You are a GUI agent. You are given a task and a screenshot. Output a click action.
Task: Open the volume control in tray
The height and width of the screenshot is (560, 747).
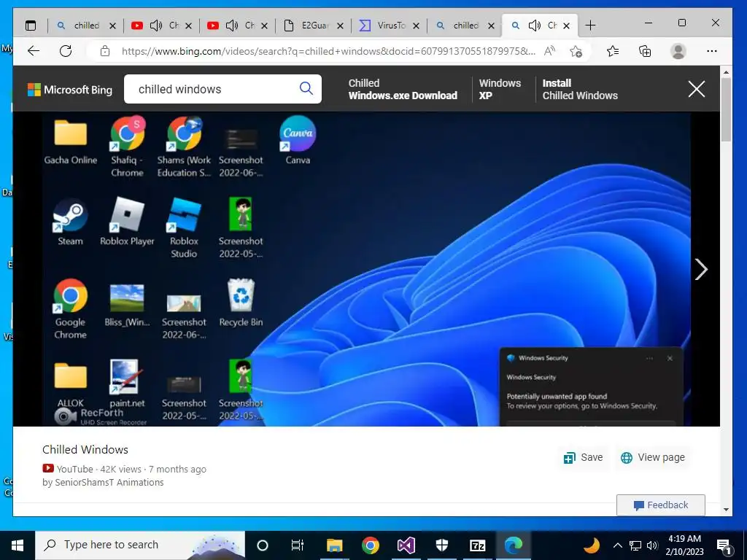pyautogui.click(x=652, y=545)
